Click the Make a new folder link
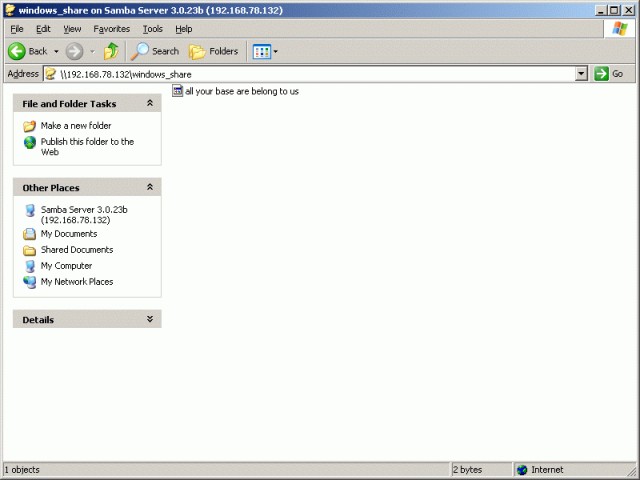 (x=76, y=126)
